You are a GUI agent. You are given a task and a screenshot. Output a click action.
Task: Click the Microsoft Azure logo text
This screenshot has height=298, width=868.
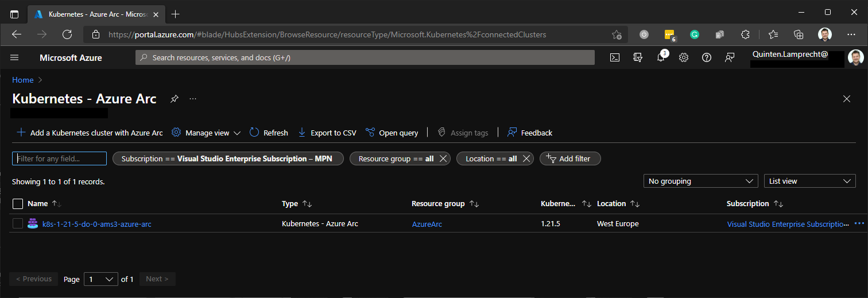(x=71, y=57)
